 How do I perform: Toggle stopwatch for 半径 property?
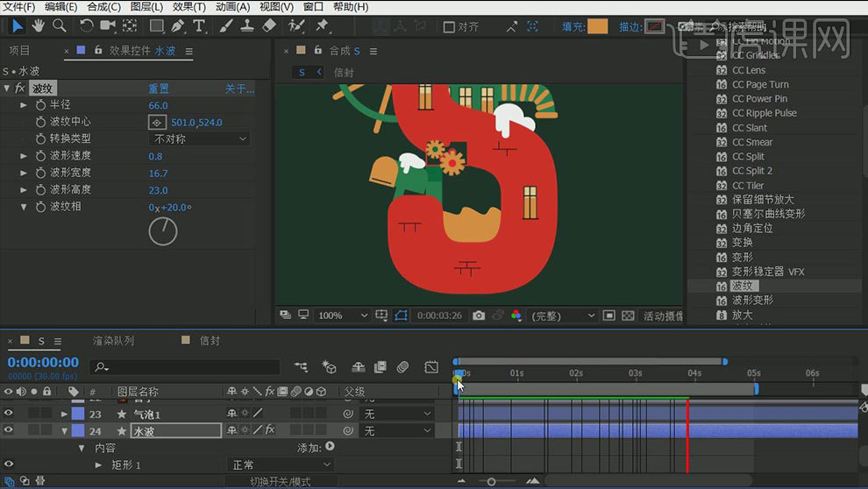pos(40,105)
